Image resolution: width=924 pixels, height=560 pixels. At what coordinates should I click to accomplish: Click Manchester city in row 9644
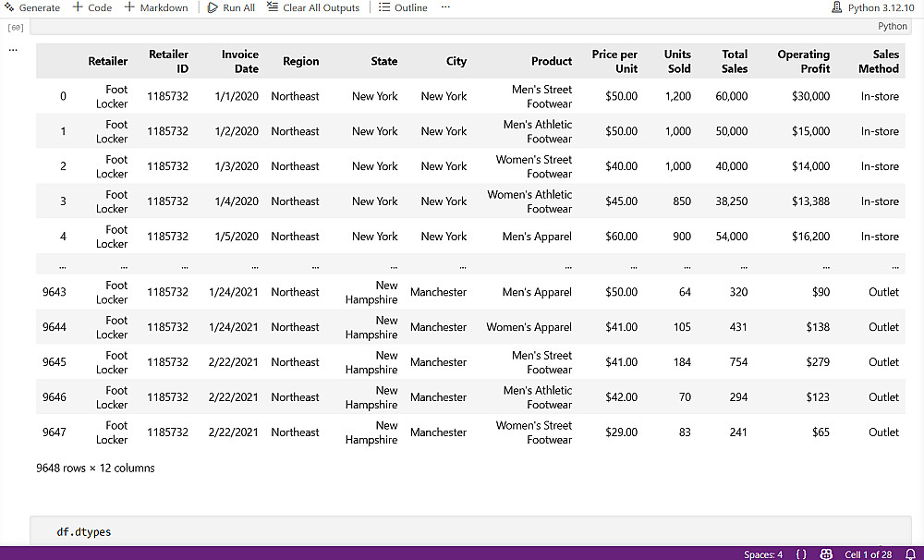(x=438, y=327)
